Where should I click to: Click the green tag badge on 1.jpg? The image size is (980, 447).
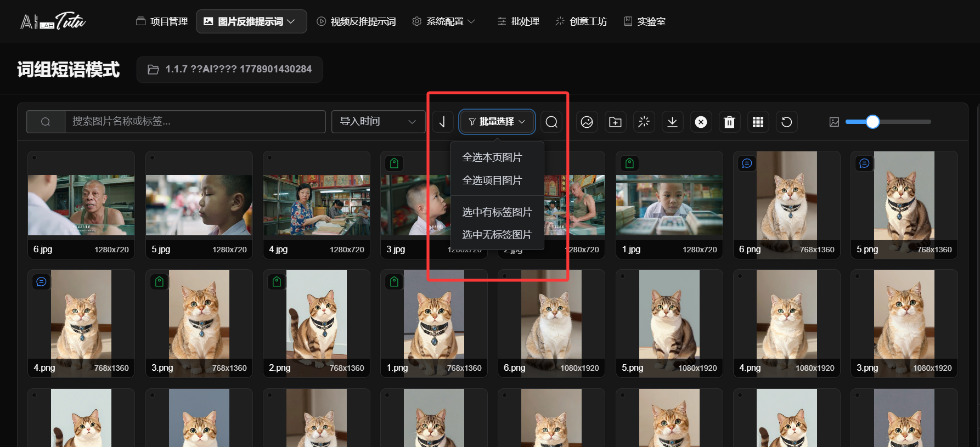[x=629, y=163]
